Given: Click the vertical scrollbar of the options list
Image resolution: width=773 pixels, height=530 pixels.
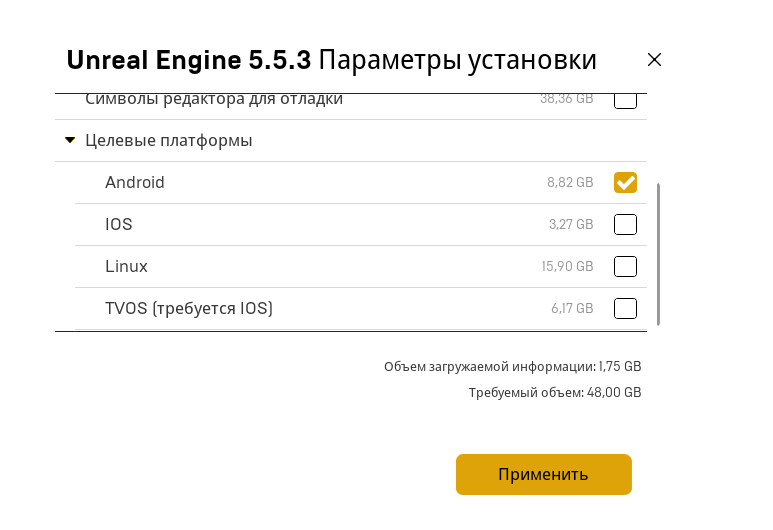Looking at the screenshot, I should coord(659,252).
